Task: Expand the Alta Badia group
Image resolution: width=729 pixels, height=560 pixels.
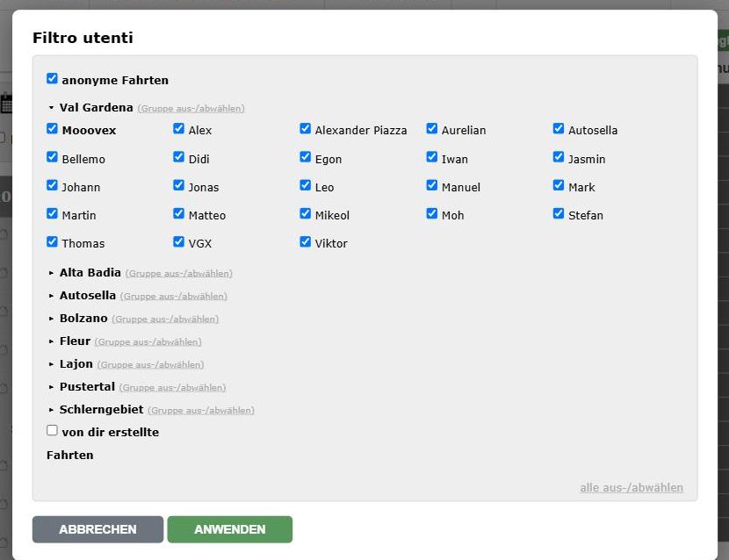Action: click(51, 273)
